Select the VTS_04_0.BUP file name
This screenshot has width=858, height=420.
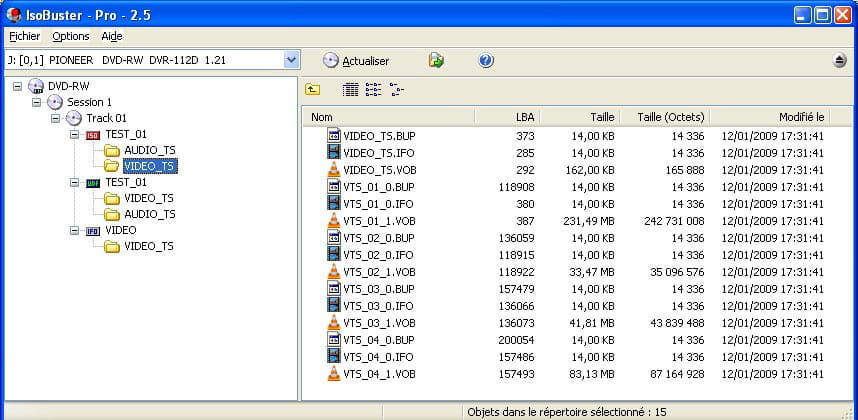379,340
